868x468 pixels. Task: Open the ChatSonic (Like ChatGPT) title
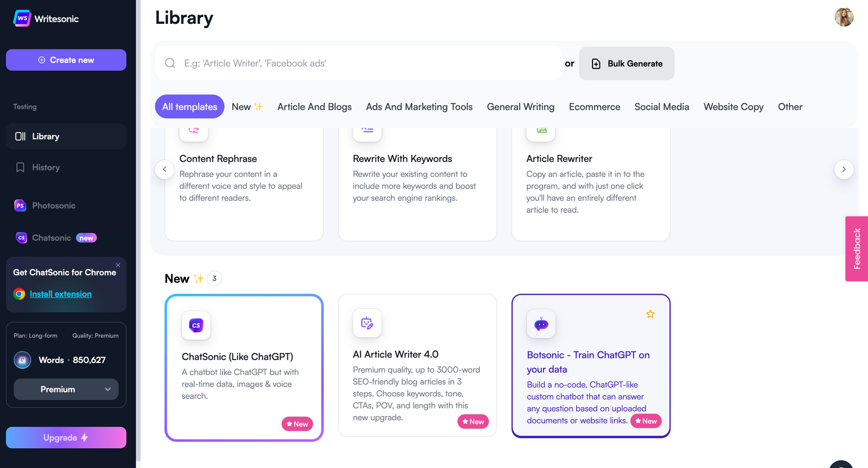click(x=238, y=357)
